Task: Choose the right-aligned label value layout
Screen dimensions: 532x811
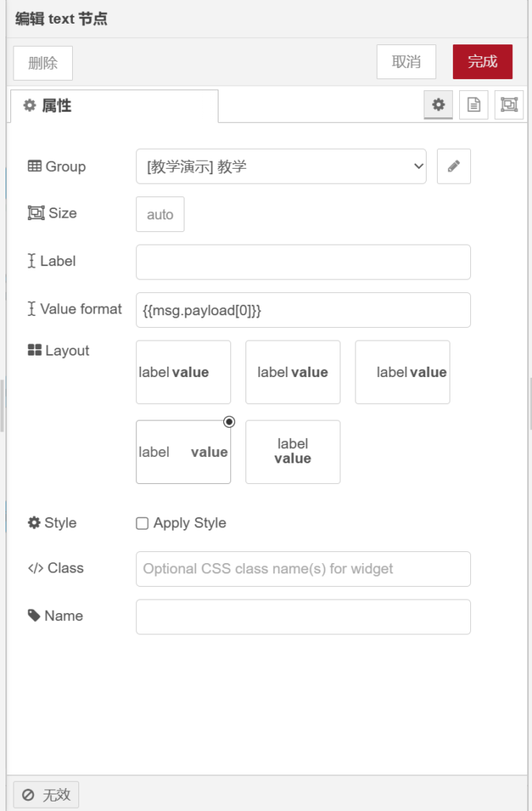Action: 402,372
